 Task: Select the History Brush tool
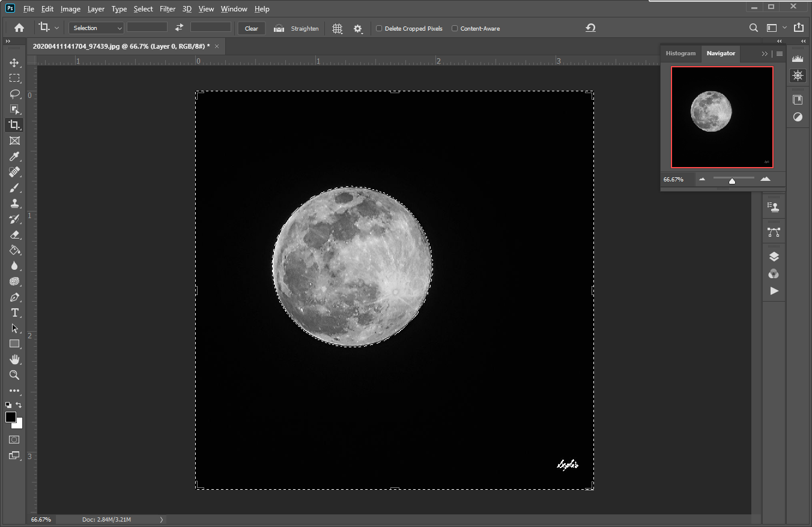pyautogui.click(x=14, y=219)
